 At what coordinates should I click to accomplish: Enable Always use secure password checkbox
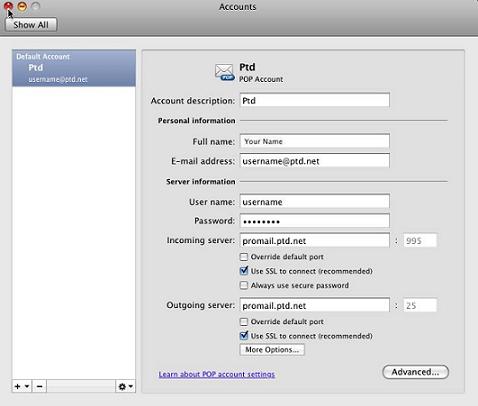244,285
